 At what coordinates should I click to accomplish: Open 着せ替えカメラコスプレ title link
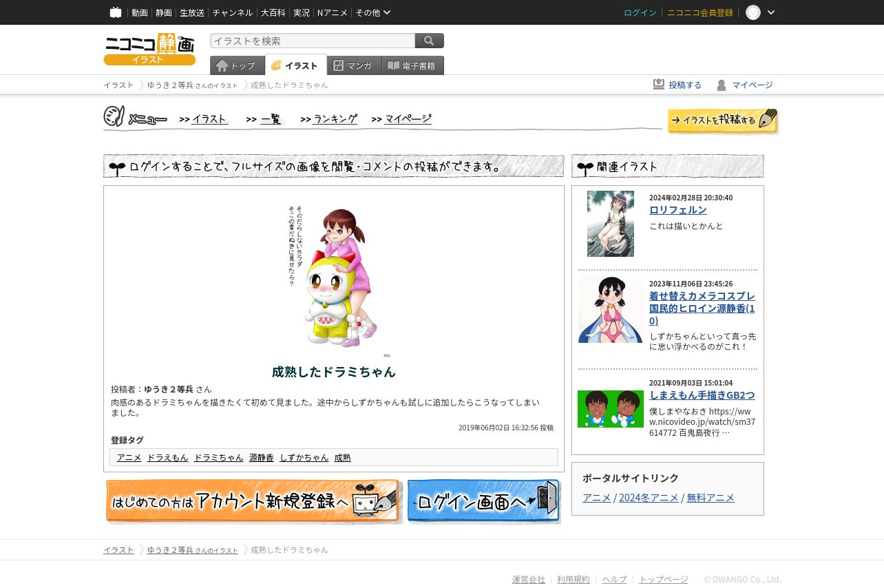point(702,308)
